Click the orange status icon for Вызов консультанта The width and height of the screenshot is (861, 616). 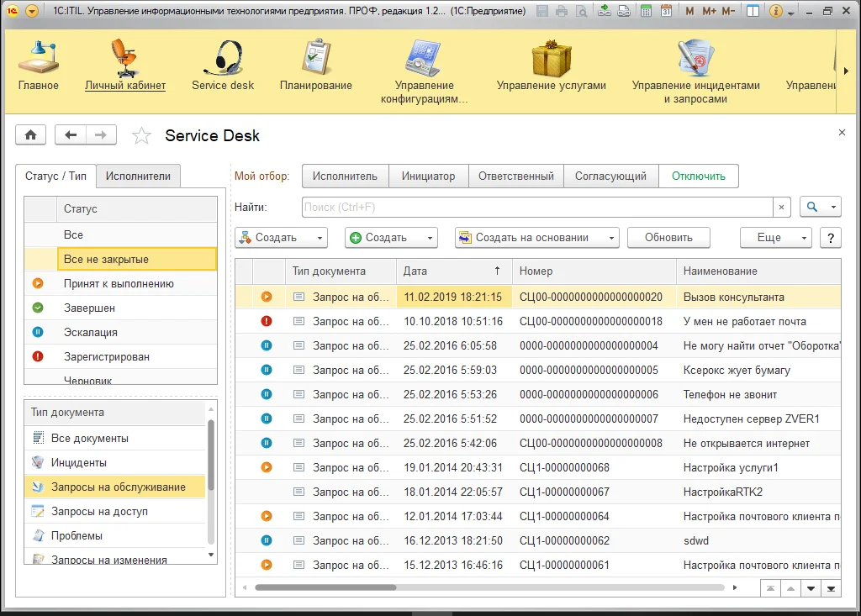click(x=267, y=297)
